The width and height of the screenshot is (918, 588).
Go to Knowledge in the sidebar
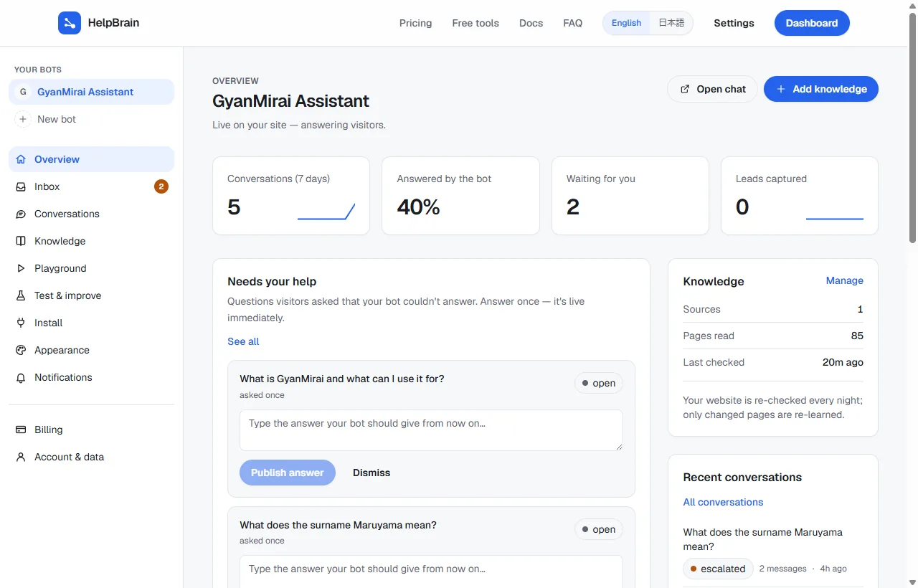coord(91,241)
